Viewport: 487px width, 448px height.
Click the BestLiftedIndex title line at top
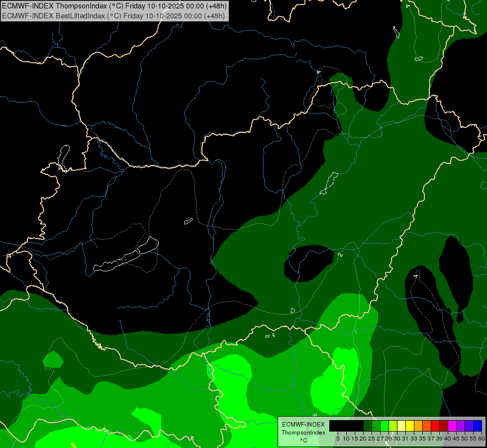[113, 15]
